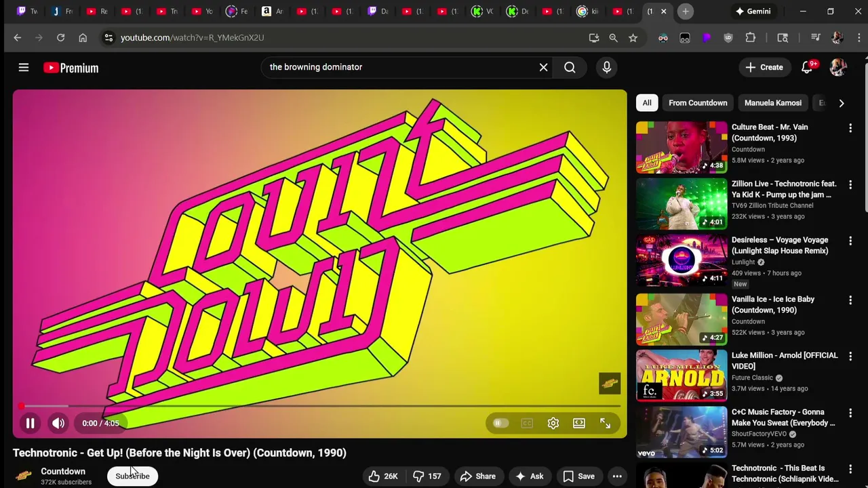The height and width of the screenshot is (488, 868).
Task: Open extensions puzzle icon
Action: [750, 38]
